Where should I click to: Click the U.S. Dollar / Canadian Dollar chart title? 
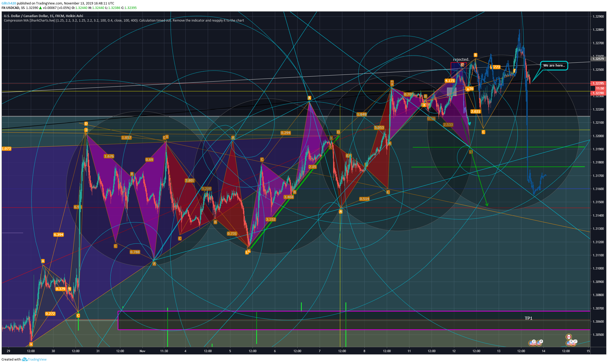43,16
